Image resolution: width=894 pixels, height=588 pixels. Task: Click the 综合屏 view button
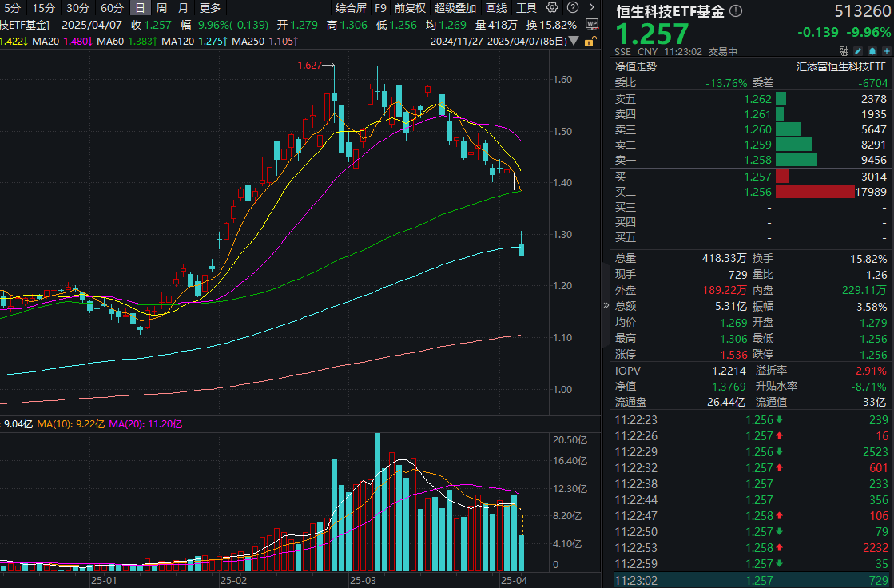click(352, 8)
